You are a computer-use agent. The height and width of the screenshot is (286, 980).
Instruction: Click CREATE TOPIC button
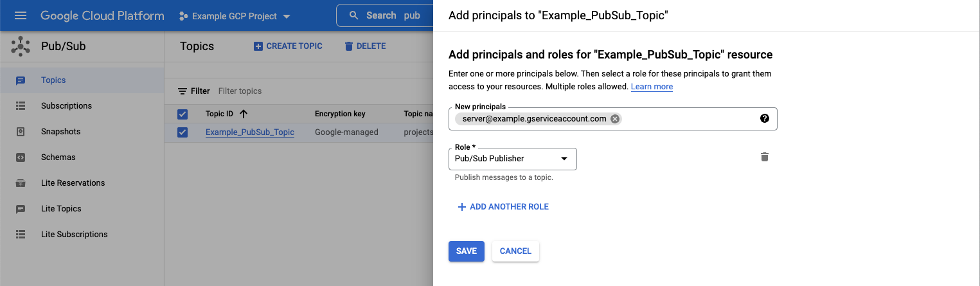point(288,46)
